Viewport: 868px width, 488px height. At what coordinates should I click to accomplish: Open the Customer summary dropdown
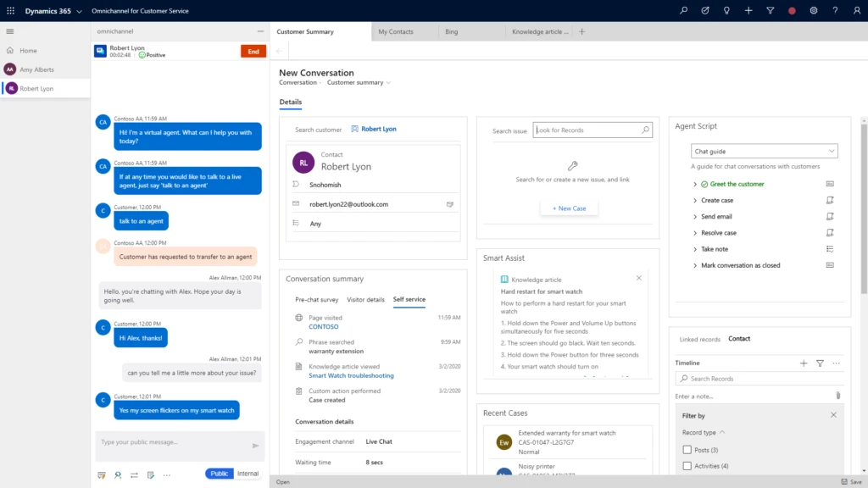(x=354, y=82)
